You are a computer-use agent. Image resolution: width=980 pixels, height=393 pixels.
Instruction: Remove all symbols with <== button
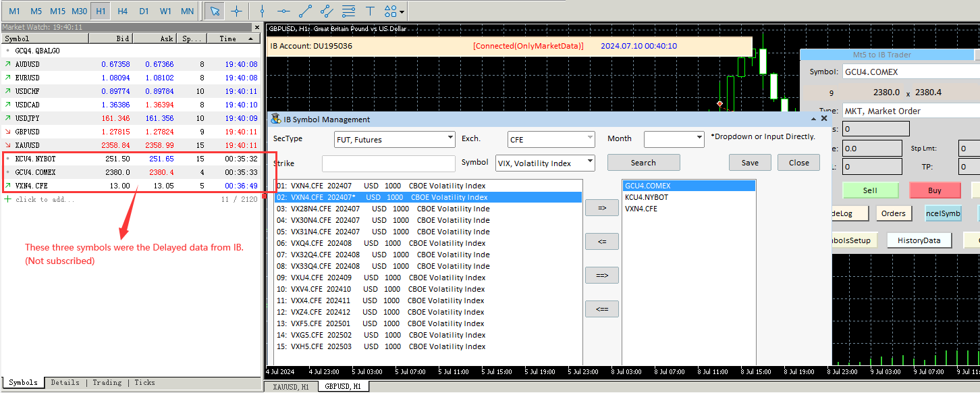(x=602, y=309)
